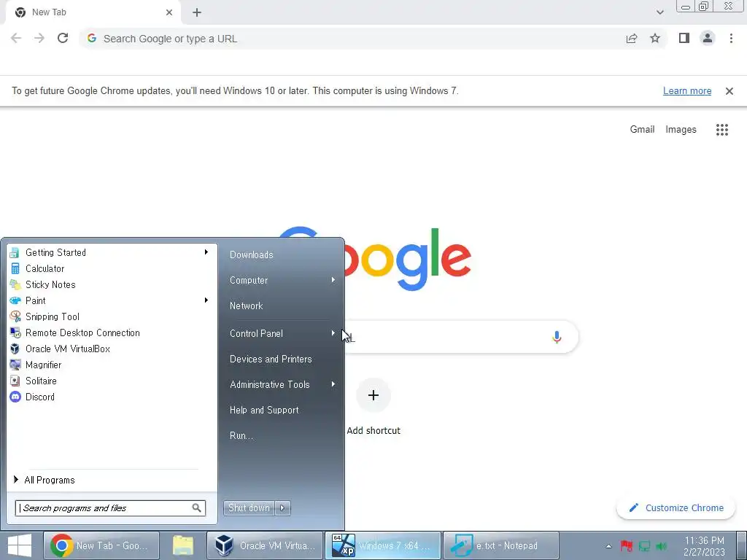The width and height of the screenshot is (747, 560).
Task: Expand Computer submenu arrow
Action: 333,280
